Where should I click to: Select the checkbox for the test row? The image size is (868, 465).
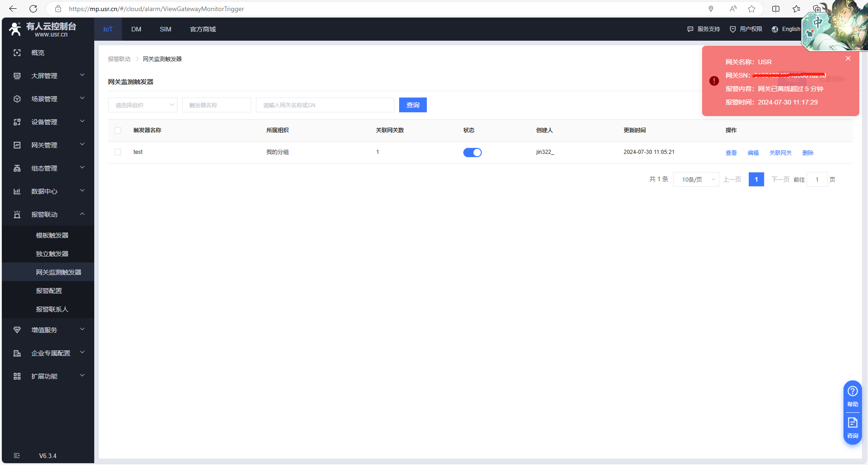pos(118,152)
